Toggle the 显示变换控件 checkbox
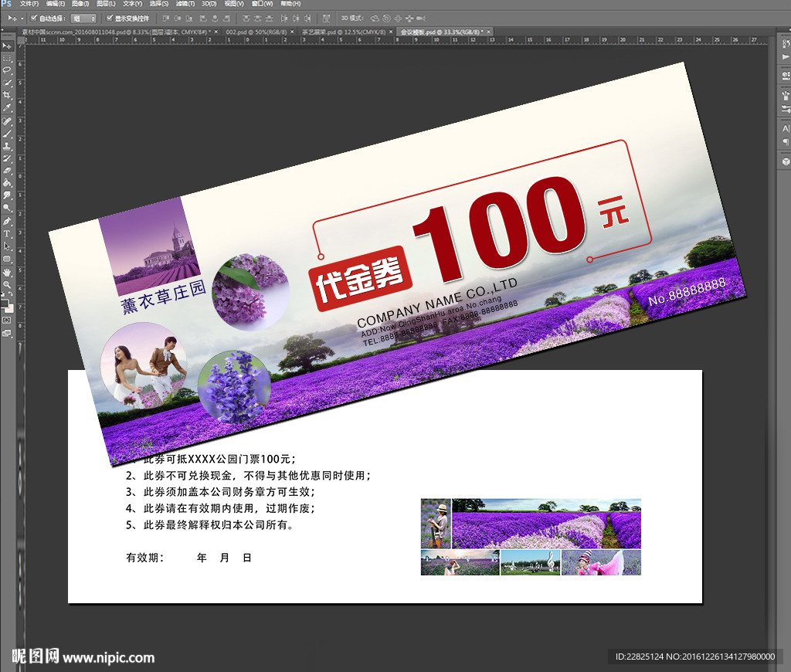Image resolution: width=791 pixels, height=672 pixels. click(109, 18)
